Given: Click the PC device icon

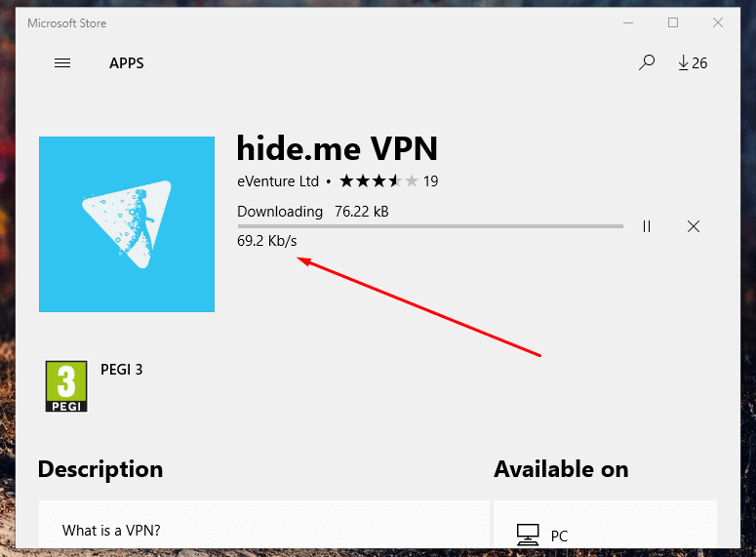Looking at the screenshot, I should tap(528, 535).
